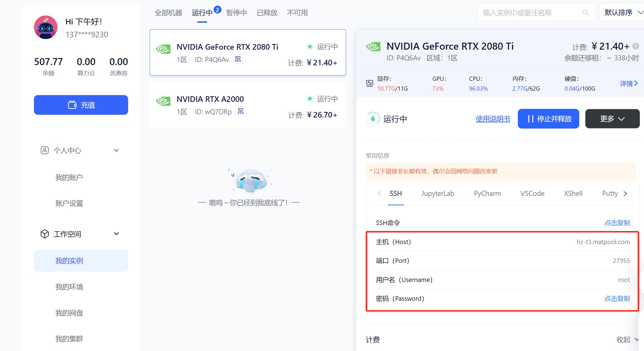Open the 使用说明书 link
The image size is (644, 351).
(x=493, y=119)
